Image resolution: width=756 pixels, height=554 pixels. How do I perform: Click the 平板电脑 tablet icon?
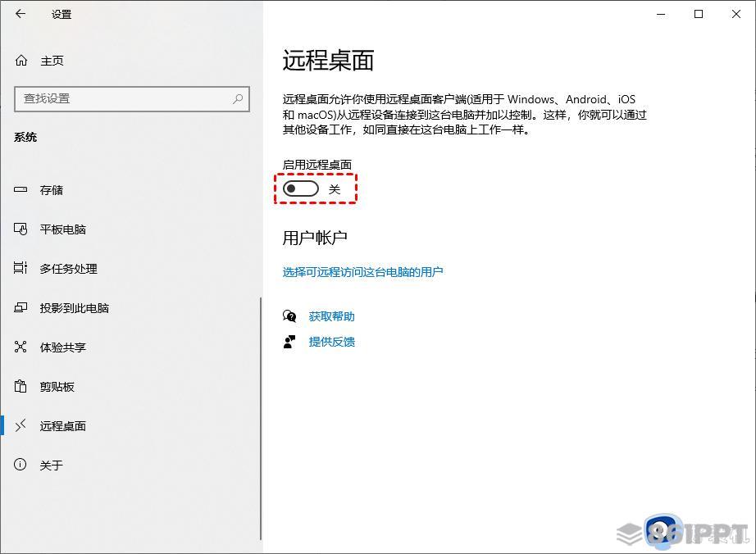click(20, 229)
